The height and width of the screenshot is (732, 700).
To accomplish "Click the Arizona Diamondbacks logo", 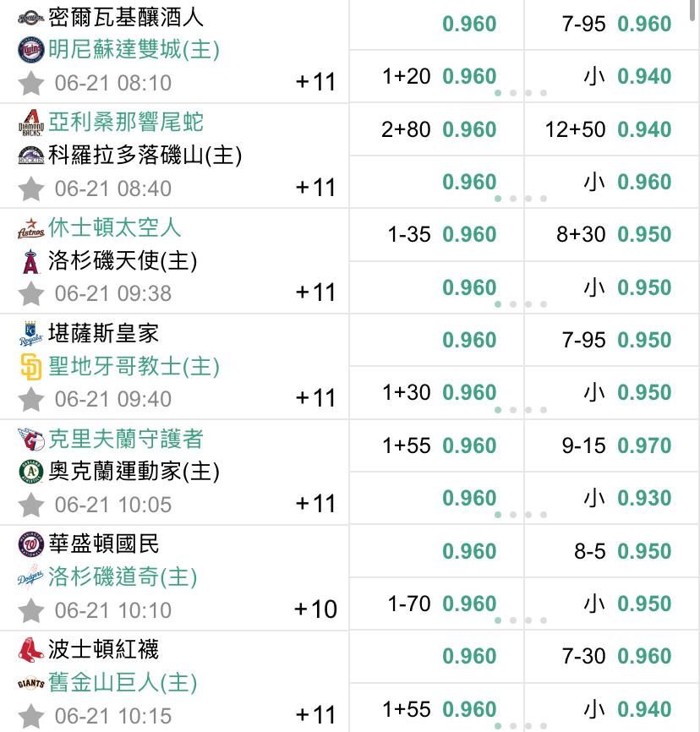I will point(30,123).
